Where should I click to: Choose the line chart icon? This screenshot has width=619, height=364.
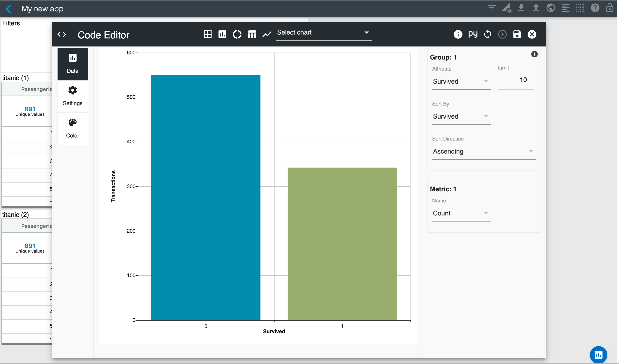267,34
